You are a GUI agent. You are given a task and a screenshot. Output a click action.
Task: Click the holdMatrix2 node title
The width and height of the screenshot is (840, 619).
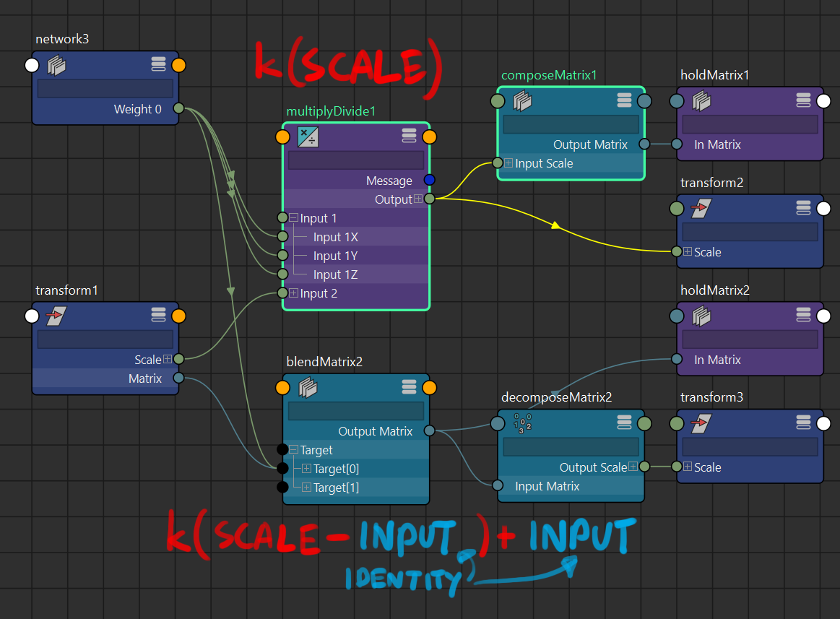point(715,290)
